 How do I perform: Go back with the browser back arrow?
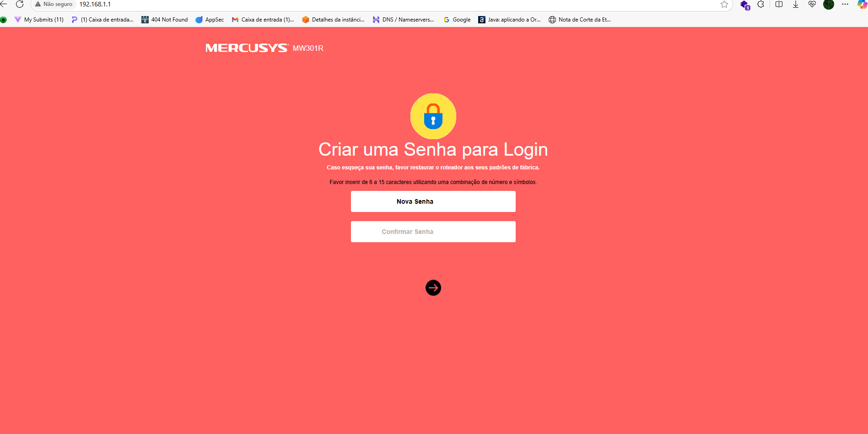pyautogui.click(x=4, y=4)
